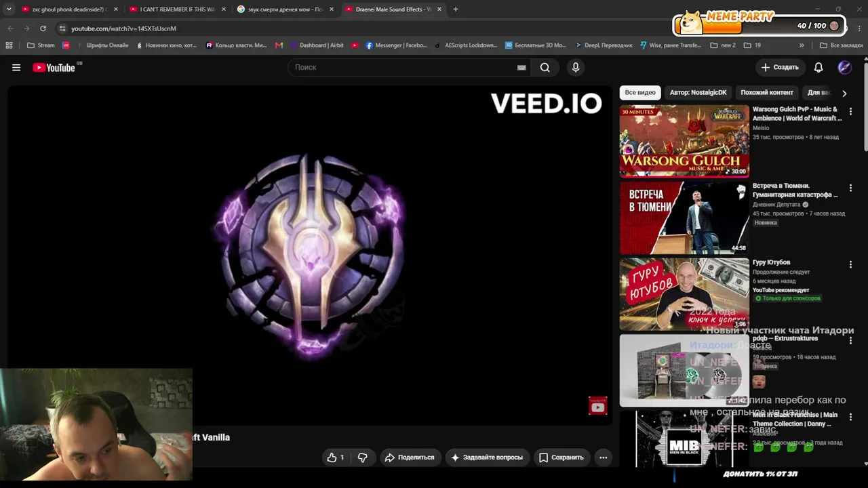Open the site information icon in address bar
The width and height of the screenshot is (868, 488).
62,28
